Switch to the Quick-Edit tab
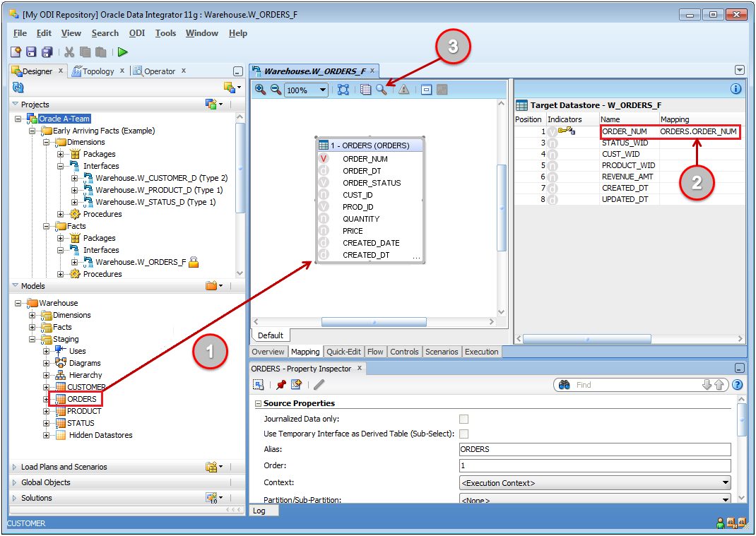Viewport: 756px width, 536px height. click(344, 352)
